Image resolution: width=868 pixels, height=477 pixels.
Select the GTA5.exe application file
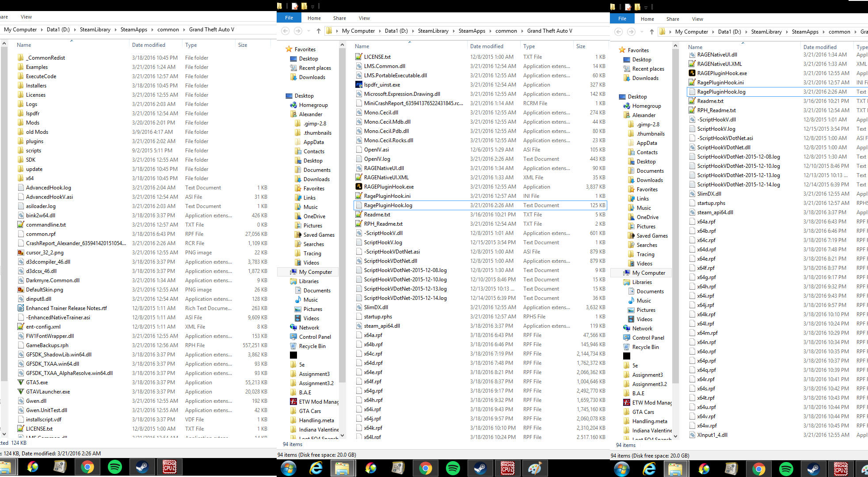pyautogui.click(x=37, y=382)
